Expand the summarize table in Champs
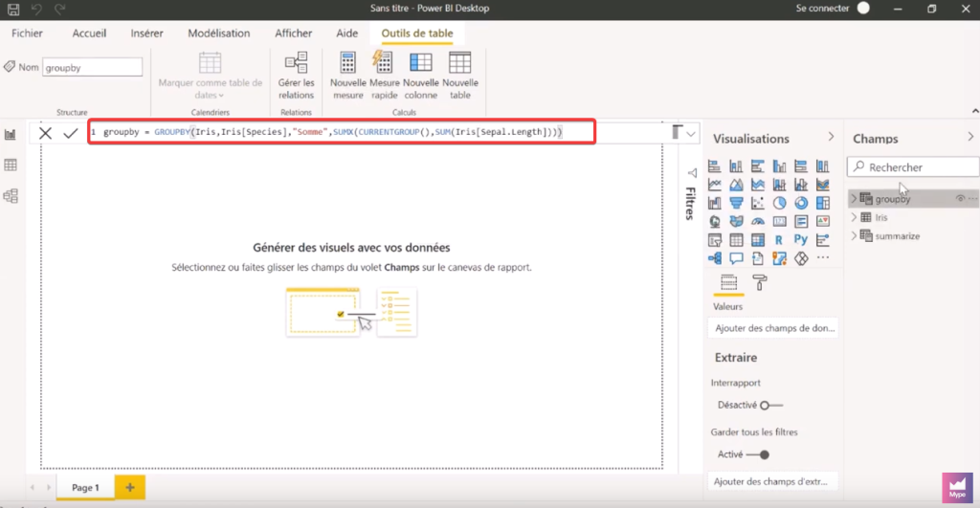The image size is (980, 508). [854, 236]
